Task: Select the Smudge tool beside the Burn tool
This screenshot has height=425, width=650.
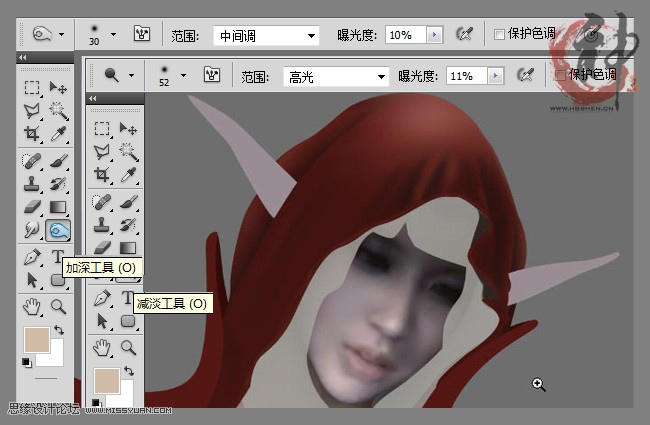Action: (x=32, y=230)
